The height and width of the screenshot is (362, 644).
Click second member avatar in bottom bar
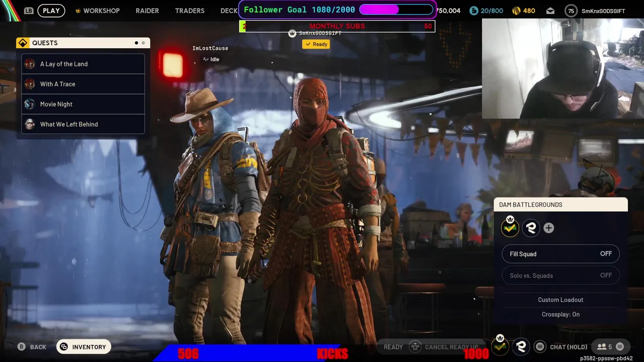click(x=521, y=346)
